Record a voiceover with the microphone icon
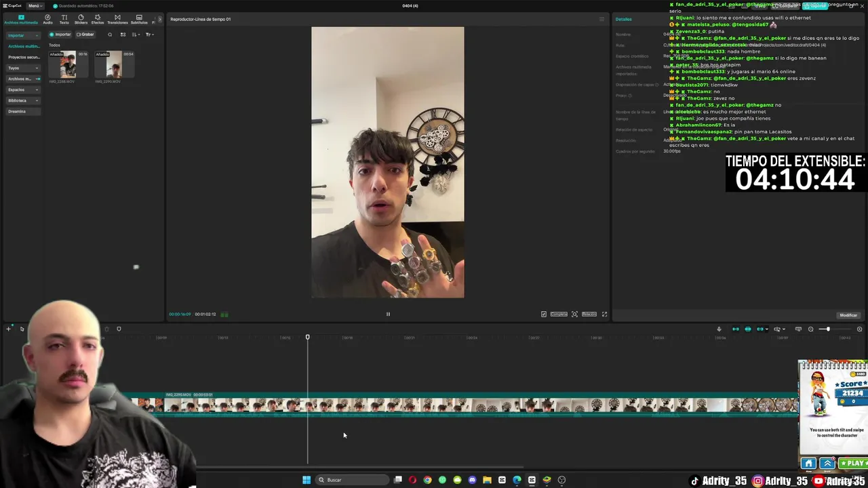This screenshot has height=488, width=868. coord(719,329)
